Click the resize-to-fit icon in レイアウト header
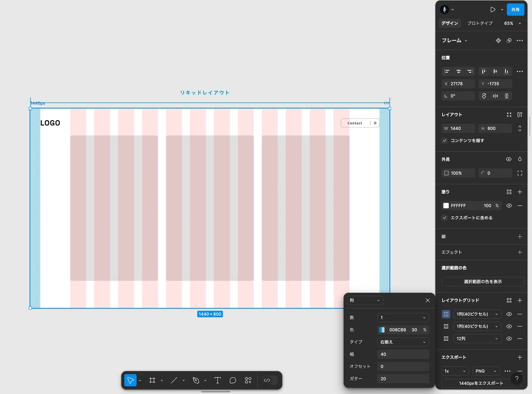Screen dimensions: 532x394 pos(509,114)
